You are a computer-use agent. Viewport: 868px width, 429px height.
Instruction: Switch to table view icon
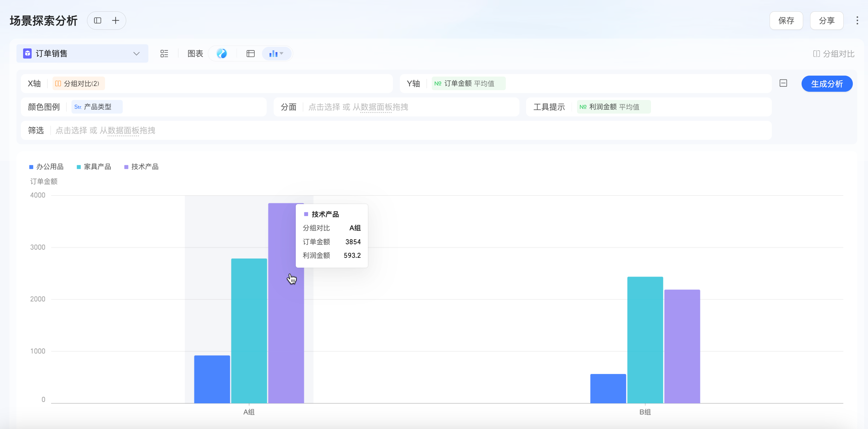pyautogui.click(x=250, y=53)
